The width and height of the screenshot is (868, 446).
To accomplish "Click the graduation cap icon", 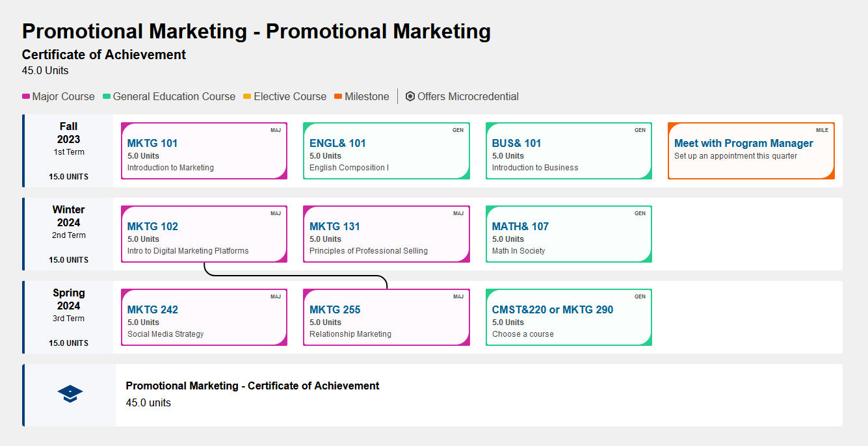I will tap(70, 393).
